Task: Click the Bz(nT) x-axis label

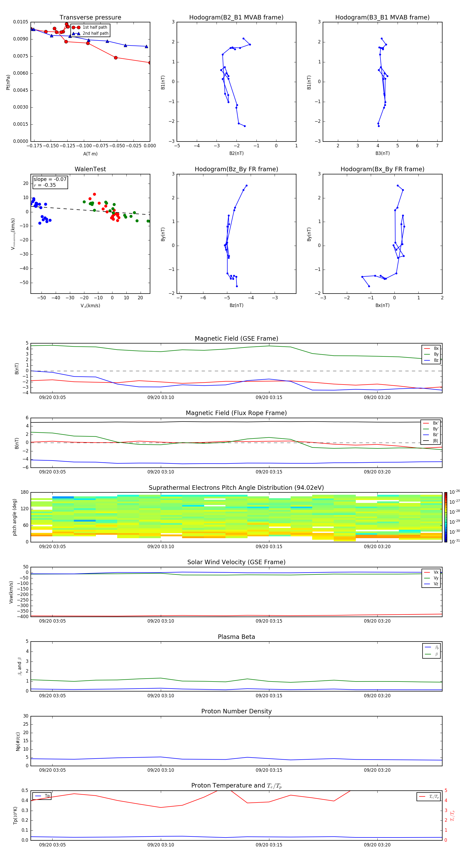Action: click(x=236, y=305)
